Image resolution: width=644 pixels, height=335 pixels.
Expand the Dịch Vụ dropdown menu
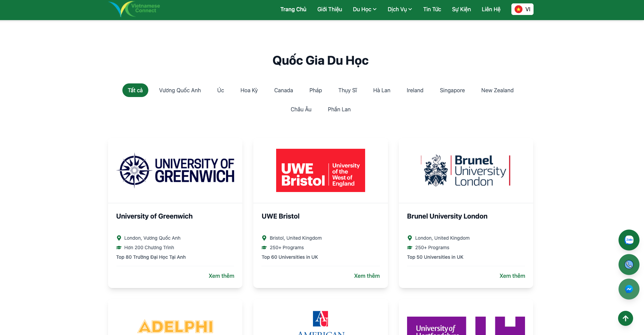click(400, 9)
